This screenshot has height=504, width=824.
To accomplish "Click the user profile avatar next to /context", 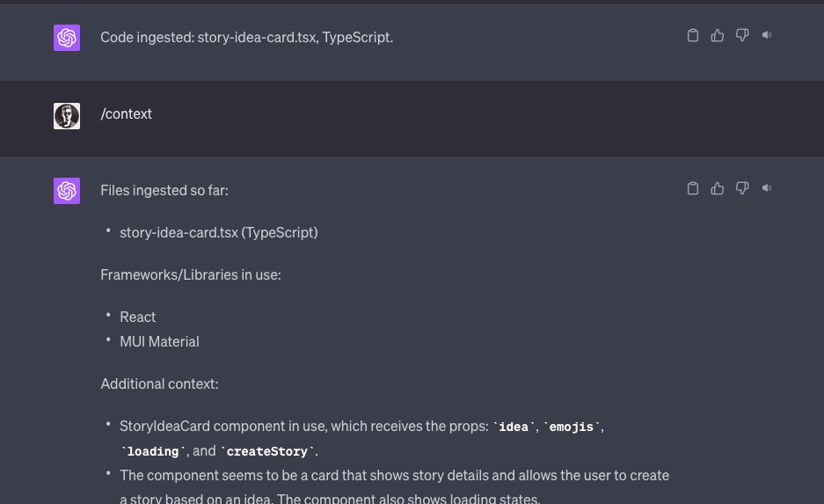I will (67, 115).
